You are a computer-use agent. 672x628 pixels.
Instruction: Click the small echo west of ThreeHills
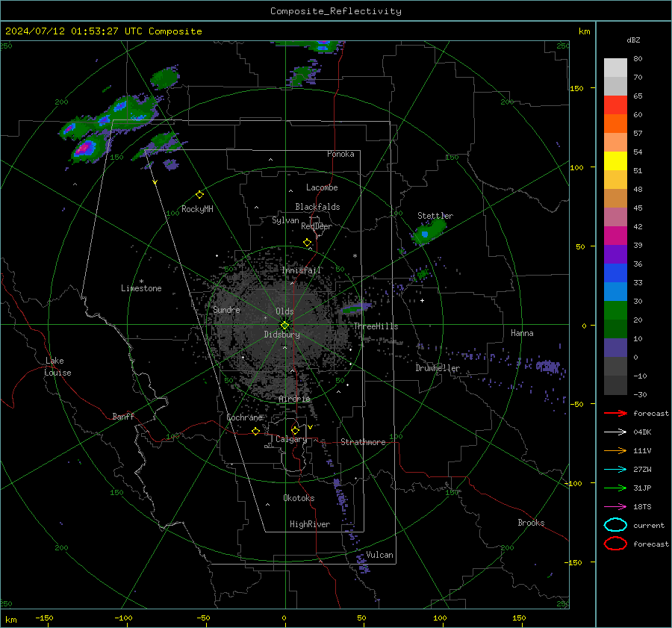[355, 308]
